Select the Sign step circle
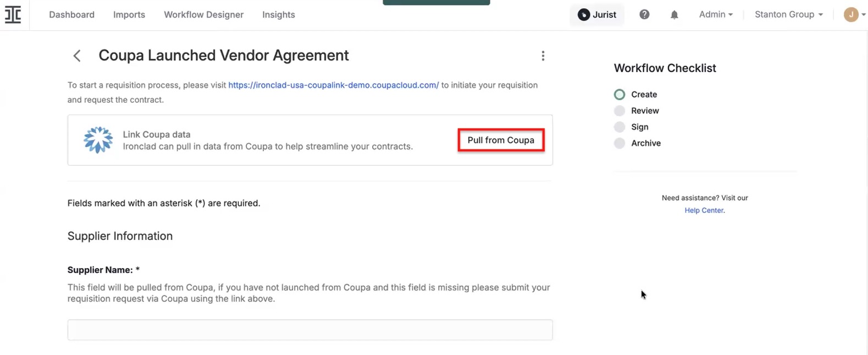Screen dimensions: 868x355 pos(620,127)
